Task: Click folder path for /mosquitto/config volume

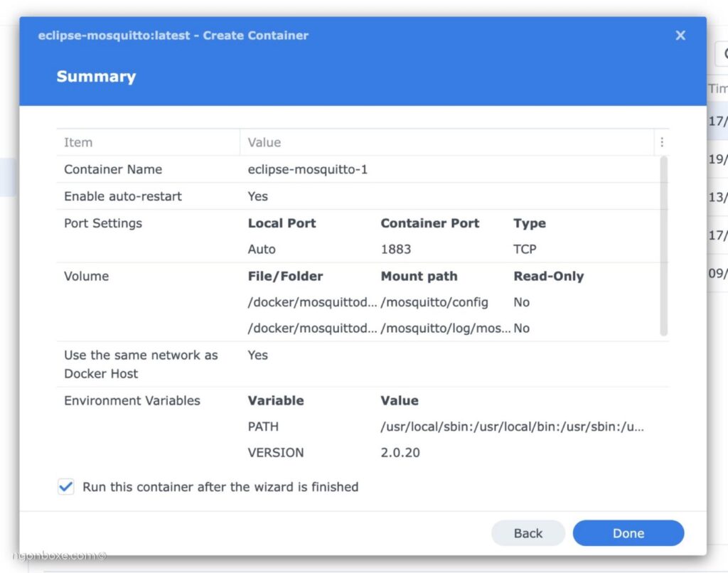Action: [312, 302]
